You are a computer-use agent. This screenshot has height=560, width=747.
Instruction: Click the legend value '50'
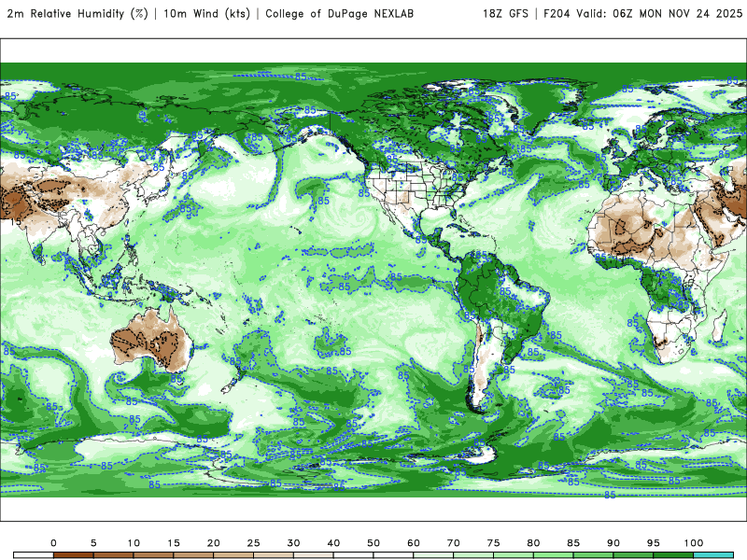pyautogui.click(x=373, y=543)
